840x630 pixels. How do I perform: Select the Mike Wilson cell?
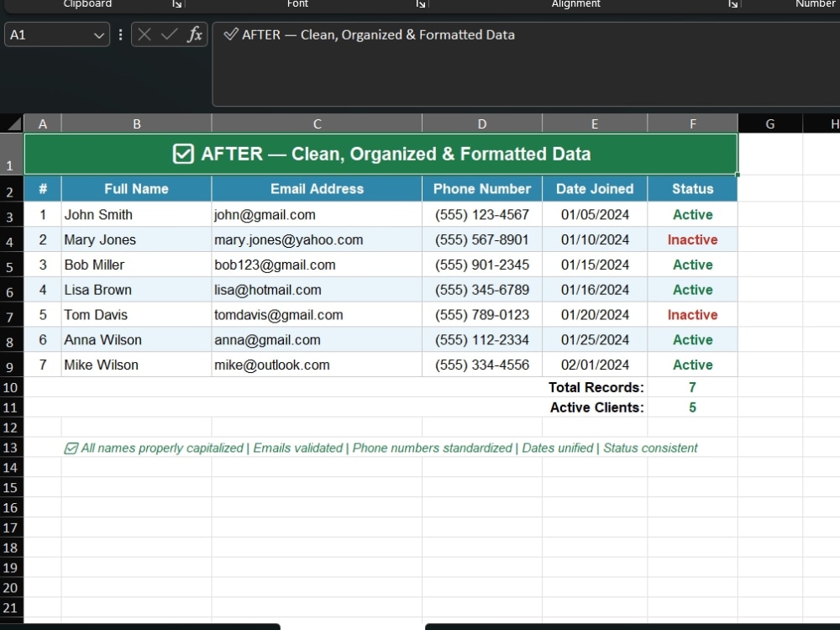click(x=137, y=365)
